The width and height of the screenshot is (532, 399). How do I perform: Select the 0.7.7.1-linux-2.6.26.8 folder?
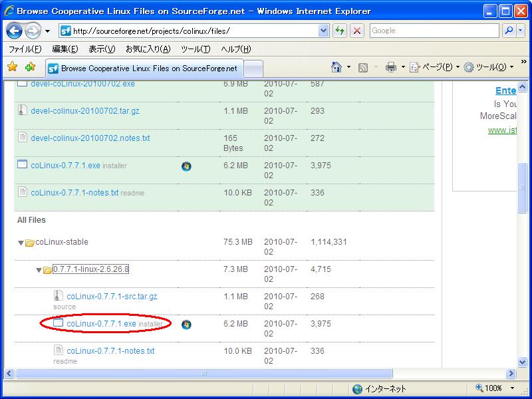[90, 269]
